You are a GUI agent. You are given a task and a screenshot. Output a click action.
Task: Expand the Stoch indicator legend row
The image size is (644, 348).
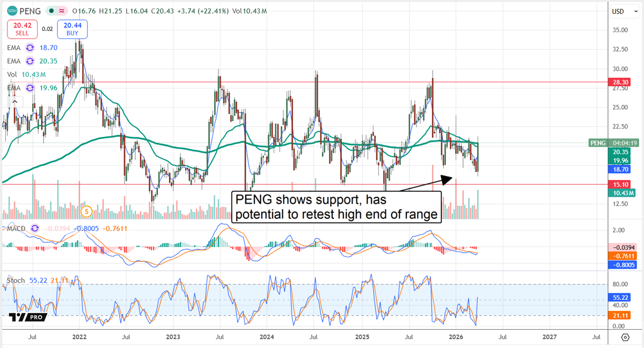pyautogui.click(x=15, y=280)
